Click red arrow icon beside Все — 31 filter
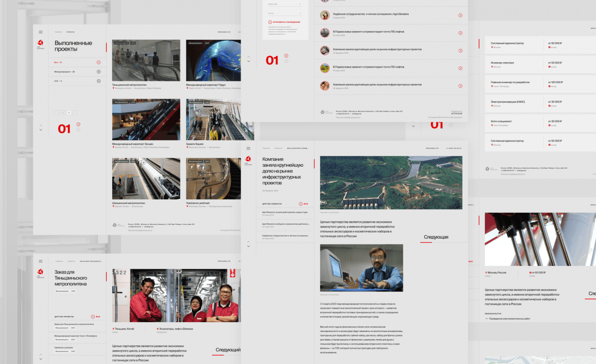Image resolution: width=596 pixels, height=364 pixels. tap(99, 62)
